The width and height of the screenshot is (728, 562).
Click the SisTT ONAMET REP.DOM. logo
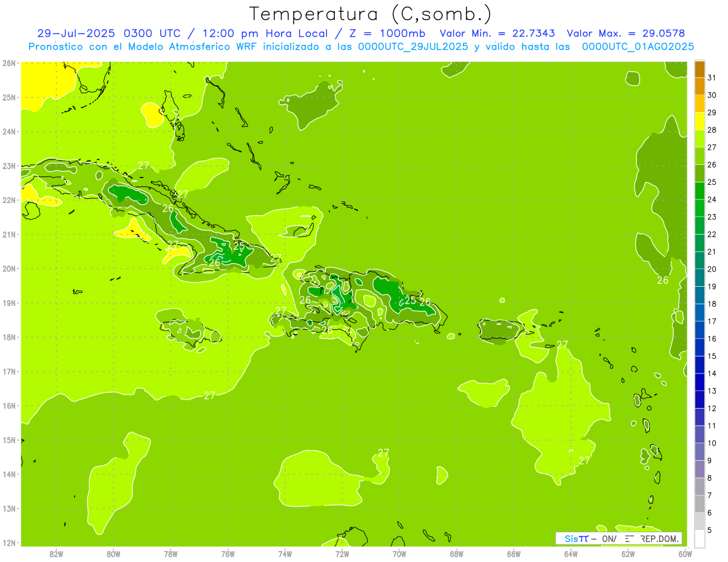619,538
